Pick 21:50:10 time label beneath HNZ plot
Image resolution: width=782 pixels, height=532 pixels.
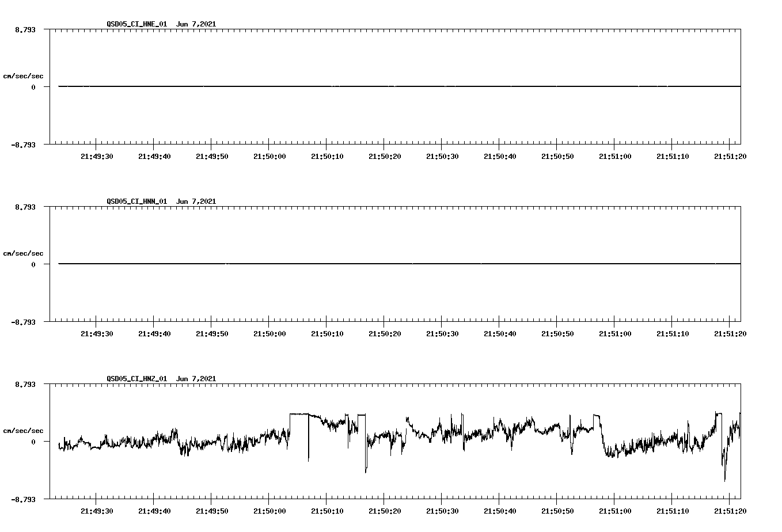tap(327, 511)
